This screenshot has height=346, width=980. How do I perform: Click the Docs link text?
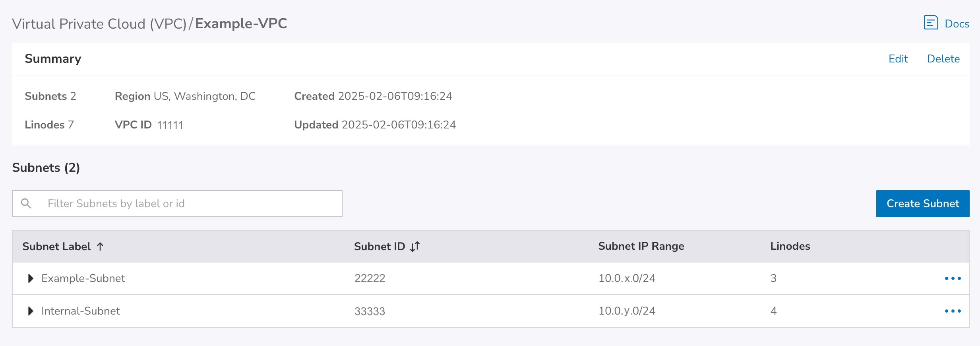tap(957, 24)
